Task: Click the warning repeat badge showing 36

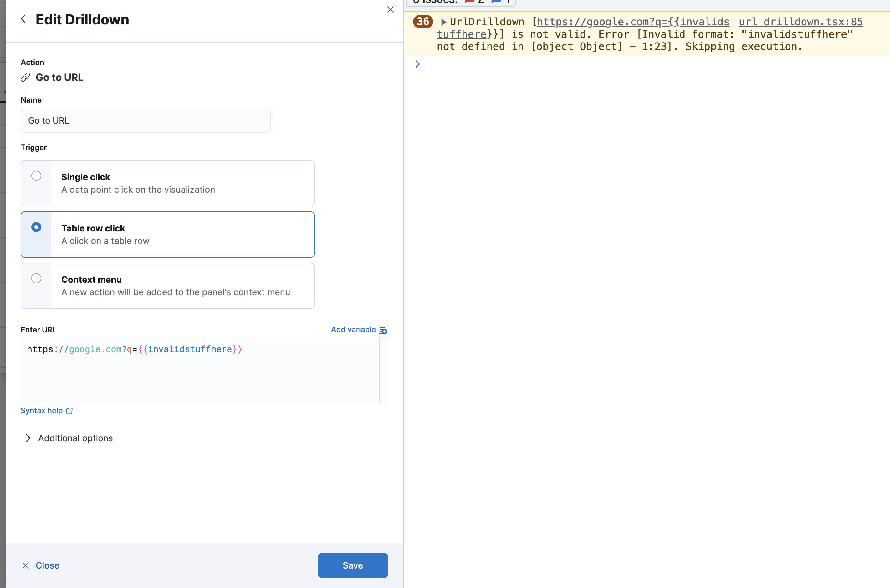Action: tap(422, 21)
